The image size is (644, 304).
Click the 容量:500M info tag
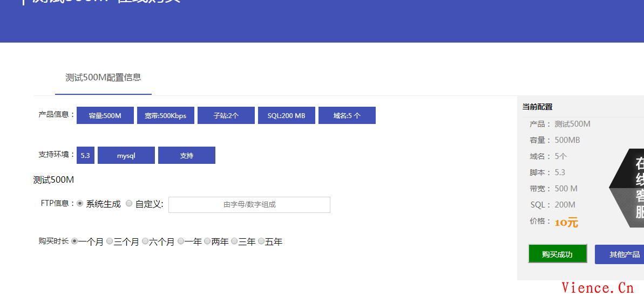(x=105, y=115)
